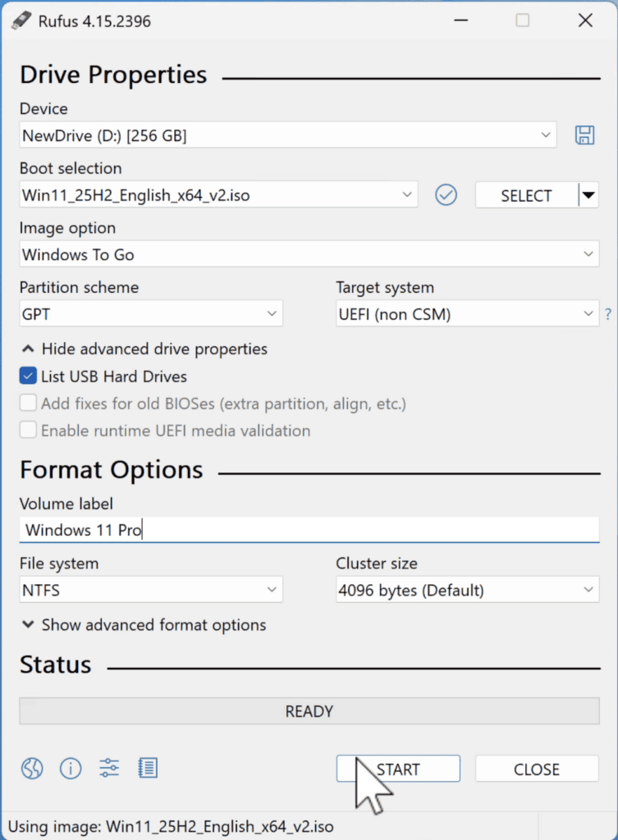Open language settings globe icon
Image resolution: width=618 pixels, height=840 pixels.
(32, 768)
